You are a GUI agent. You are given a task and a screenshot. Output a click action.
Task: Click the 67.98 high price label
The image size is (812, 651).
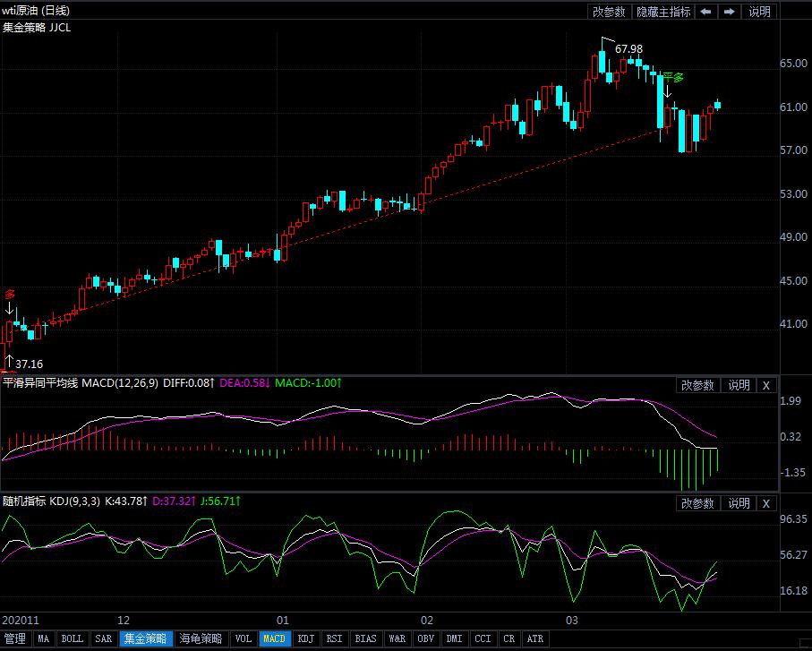tap(628, 48)
